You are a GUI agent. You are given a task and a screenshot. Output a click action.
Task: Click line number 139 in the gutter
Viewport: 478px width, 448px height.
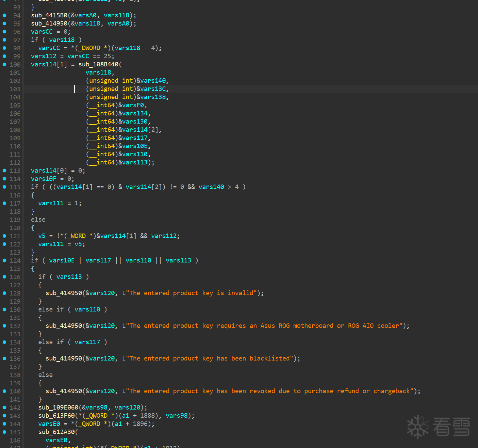[x=15, y=383]
